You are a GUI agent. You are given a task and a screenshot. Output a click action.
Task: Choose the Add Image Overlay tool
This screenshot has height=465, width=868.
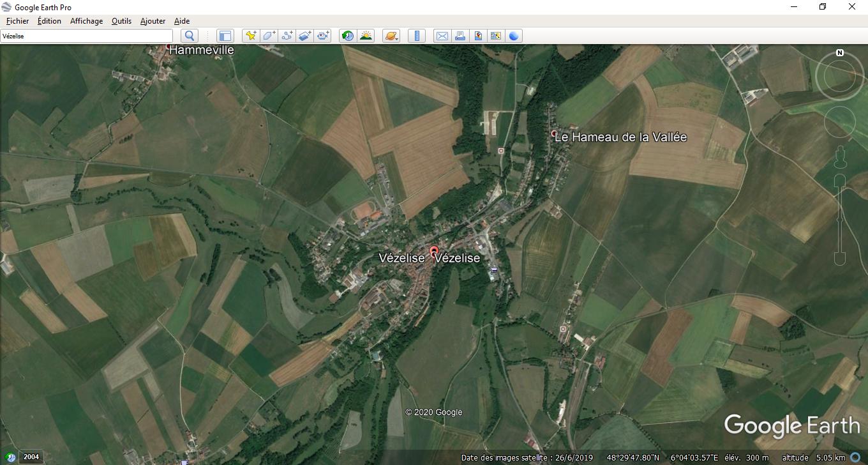coord(304,36)
